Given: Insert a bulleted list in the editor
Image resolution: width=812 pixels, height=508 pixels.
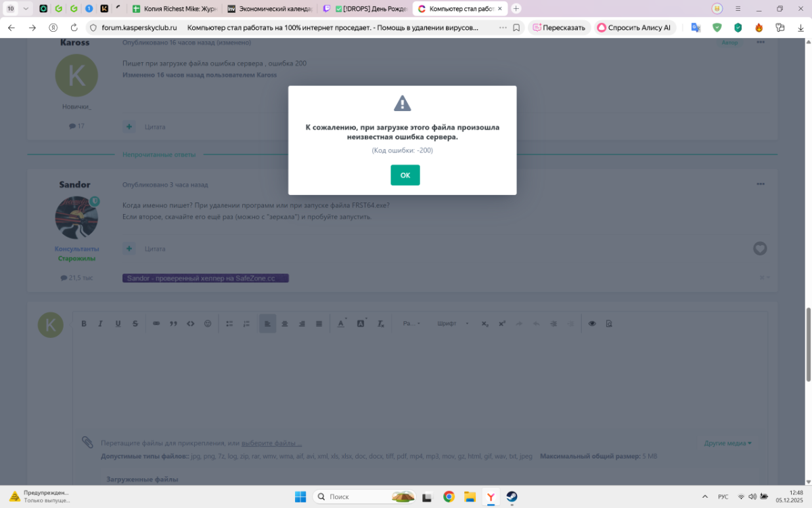Looking at the screenshot, I should (229, 324).
